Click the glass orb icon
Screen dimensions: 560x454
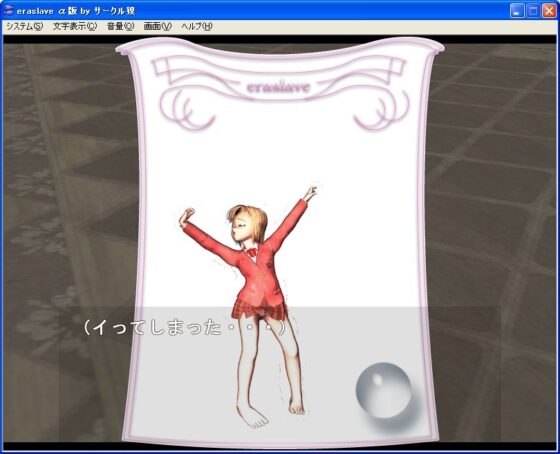(x=383, y=390)
